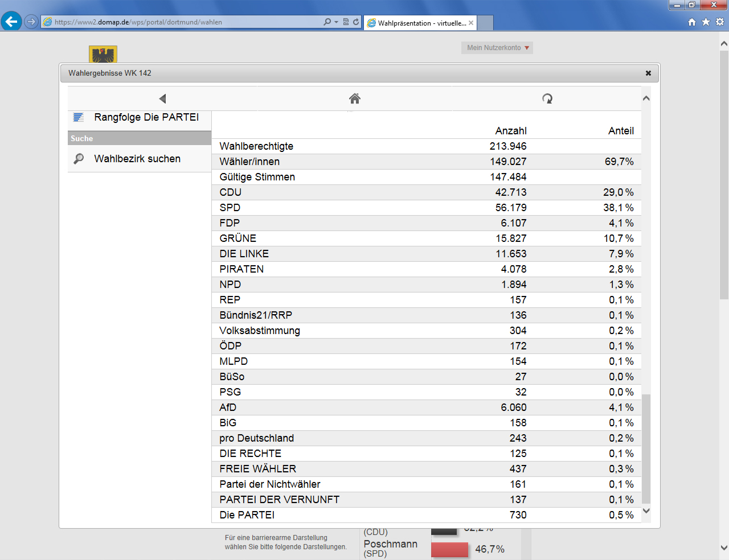Screen dimensions: 729x560
Task: Select the FREIE WÄHLER row label
Action: (x=258, y=469)
